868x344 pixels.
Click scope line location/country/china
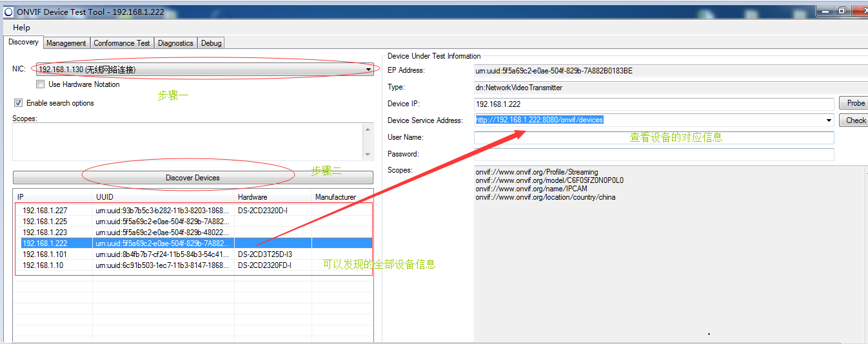[x=545, y=198]
